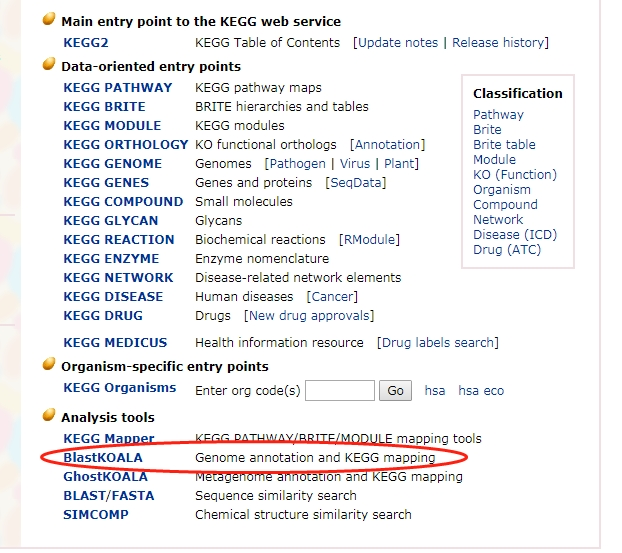Open the BlastKOALA analysis tool
Viewport: 622px width, 553px height.
[103, 458]
